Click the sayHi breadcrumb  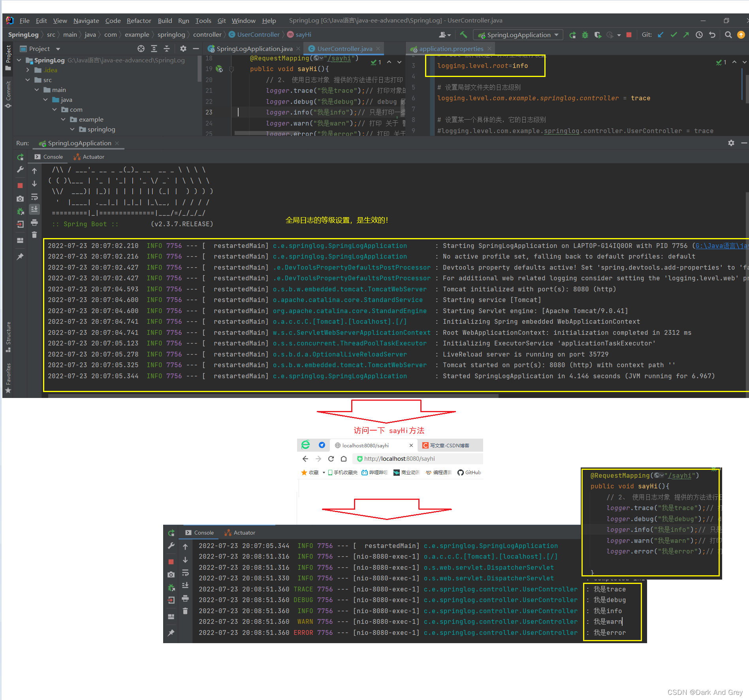click(299, 35)
